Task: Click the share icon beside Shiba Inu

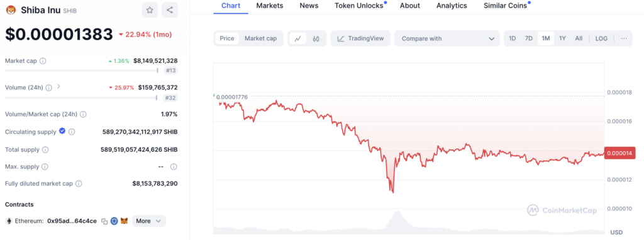Action: click(170, 10)
